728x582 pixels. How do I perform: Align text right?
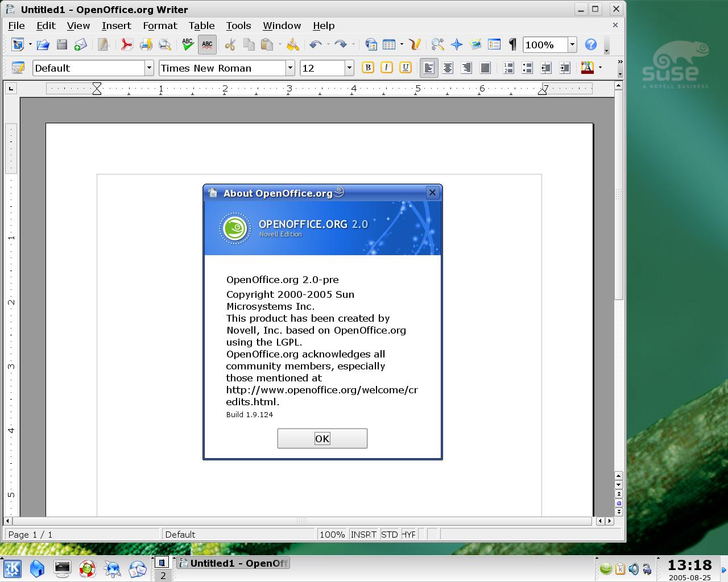(466, 68)
